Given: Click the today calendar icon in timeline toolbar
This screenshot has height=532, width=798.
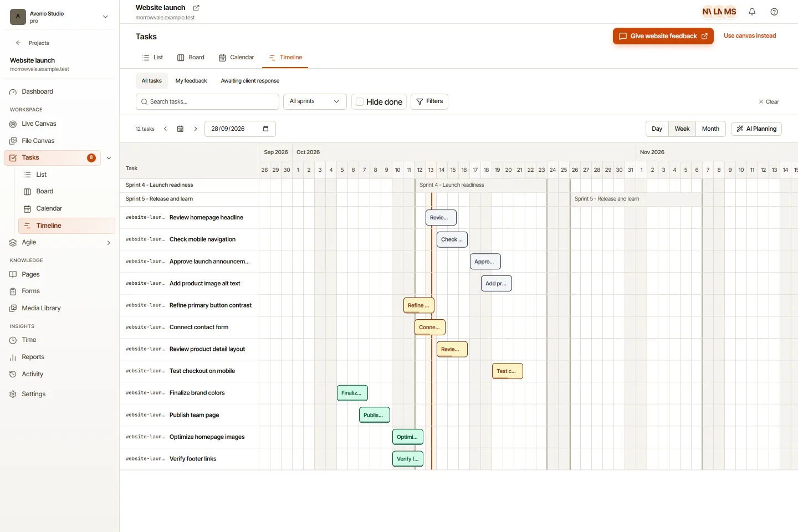Looking at the screenshot, I should pos(180,129).
